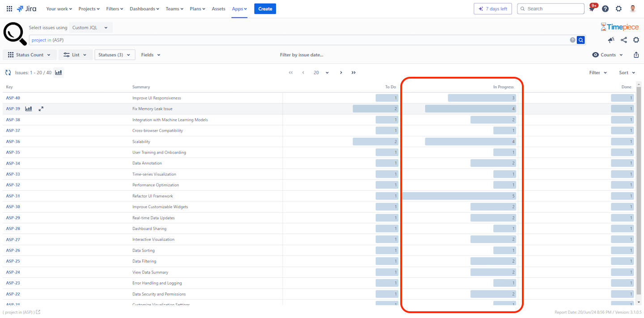Screen dimensions: 644x318
Task: Run the JQL query with the search button
Action: pyautogui.click(x=580, y=40)
